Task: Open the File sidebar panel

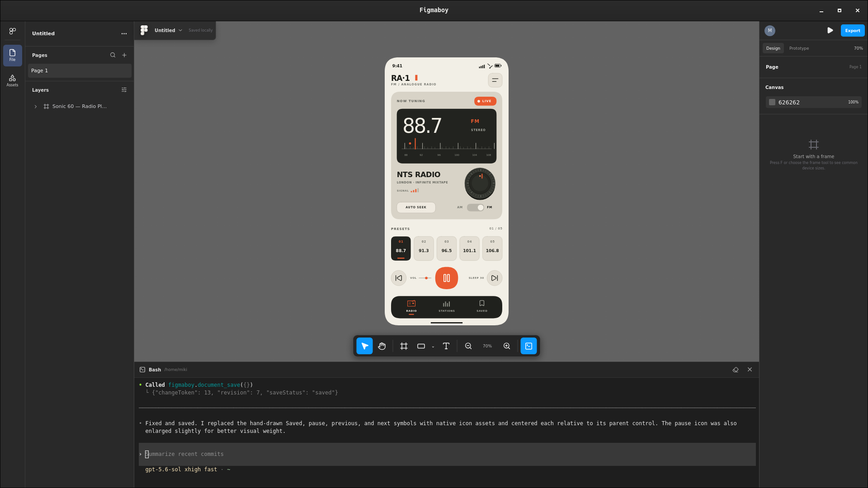Action: [12, 55]
